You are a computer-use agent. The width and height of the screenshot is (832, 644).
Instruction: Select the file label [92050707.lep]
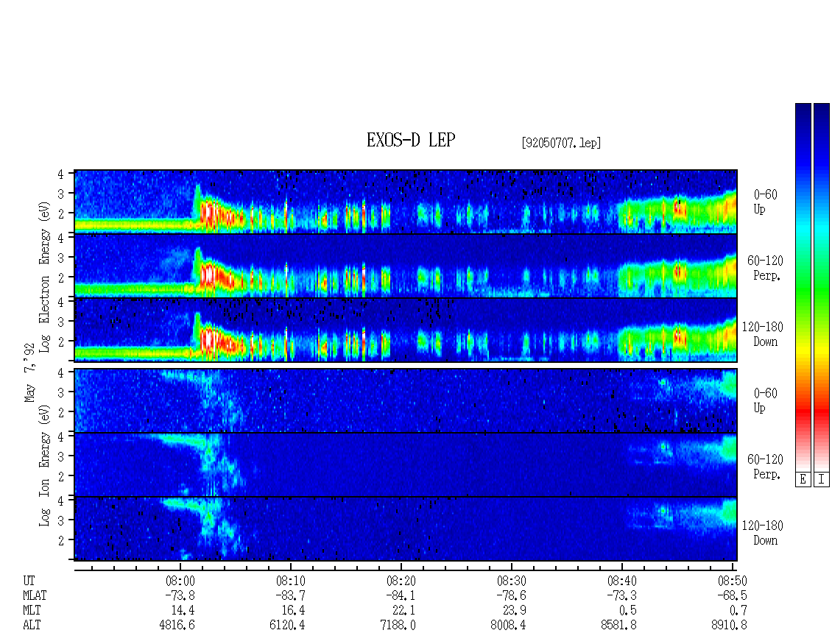[561, 143]
